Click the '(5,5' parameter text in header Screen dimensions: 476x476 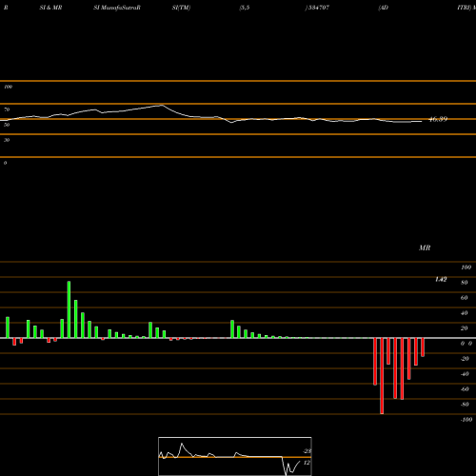pos(245,8)
